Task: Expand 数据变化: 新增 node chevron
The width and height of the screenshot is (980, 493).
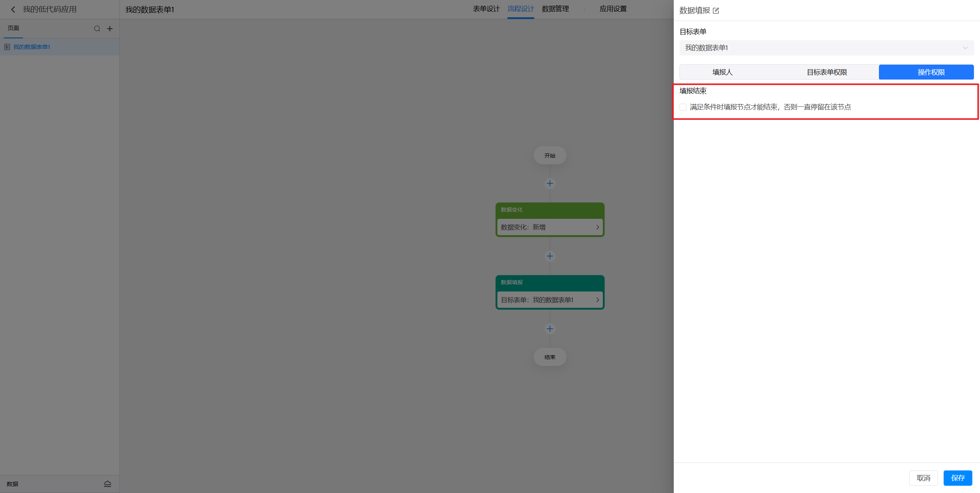Action: [597, 227]
